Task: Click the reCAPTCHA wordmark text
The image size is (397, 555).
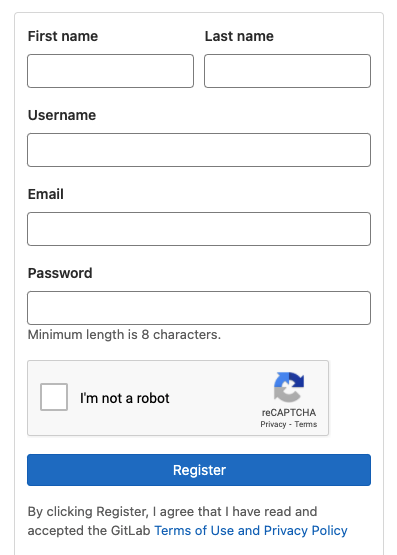Action: 289,412
